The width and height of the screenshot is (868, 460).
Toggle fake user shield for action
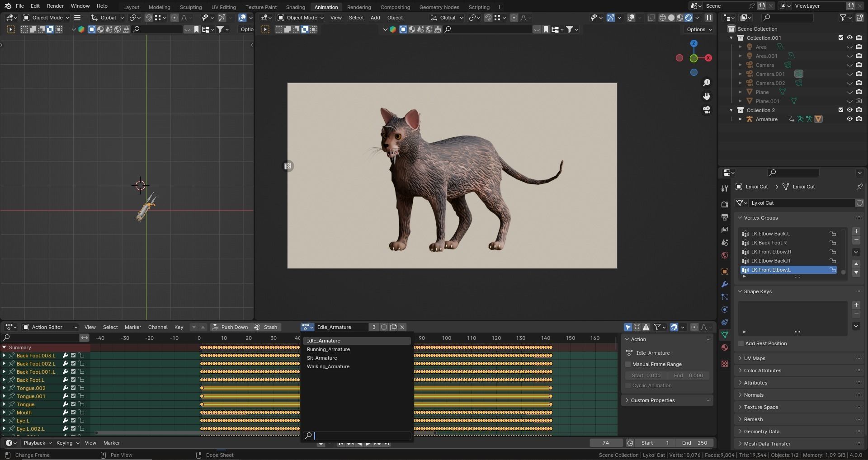pos(384,327)
